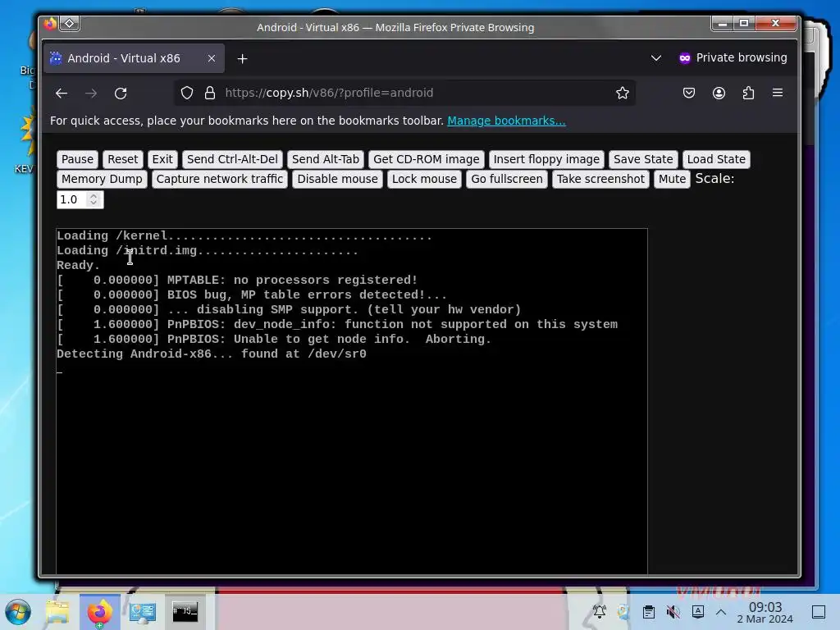Click the Save State button
Screen dimensions: 840x630
coord(643,159)
